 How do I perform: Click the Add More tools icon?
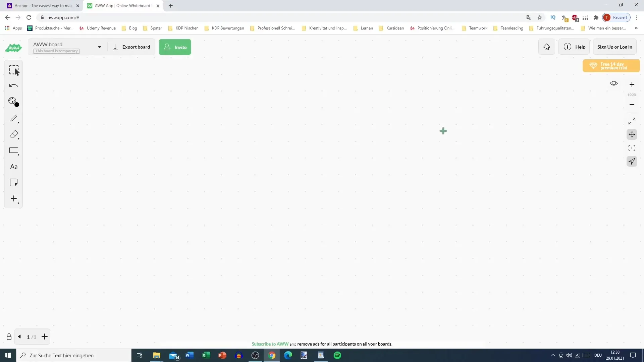coord(14,198)
